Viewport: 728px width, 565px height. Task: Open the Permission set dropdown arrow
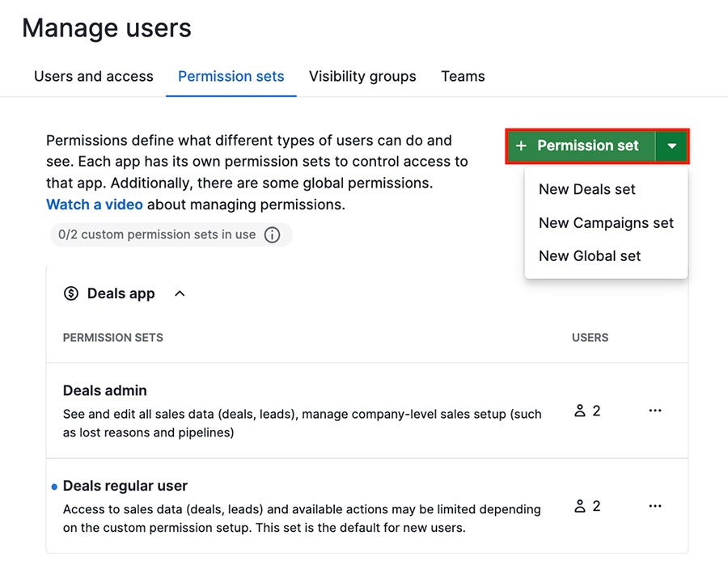tap(672, 145)
